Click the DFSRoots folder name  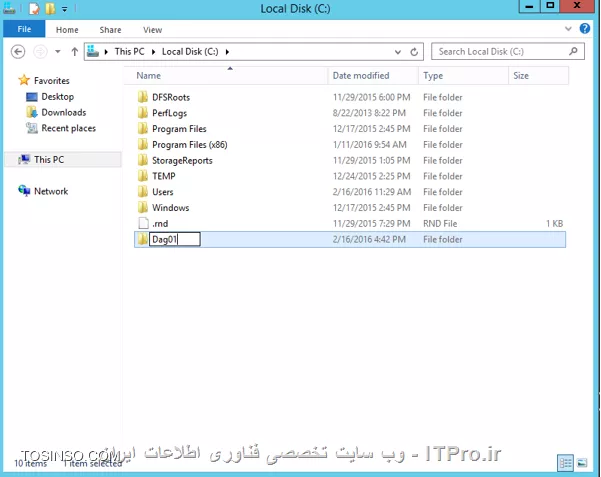point(171,97)
